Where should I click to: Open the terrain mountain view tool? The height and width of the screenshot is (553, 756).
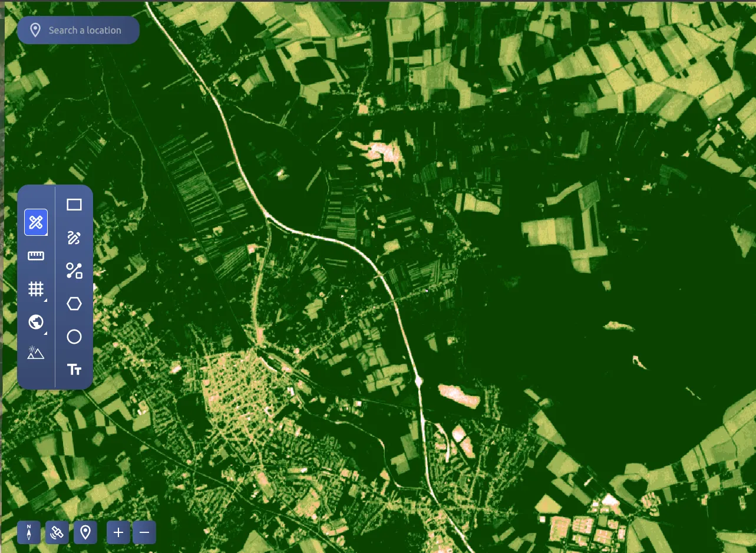[36, 353]
